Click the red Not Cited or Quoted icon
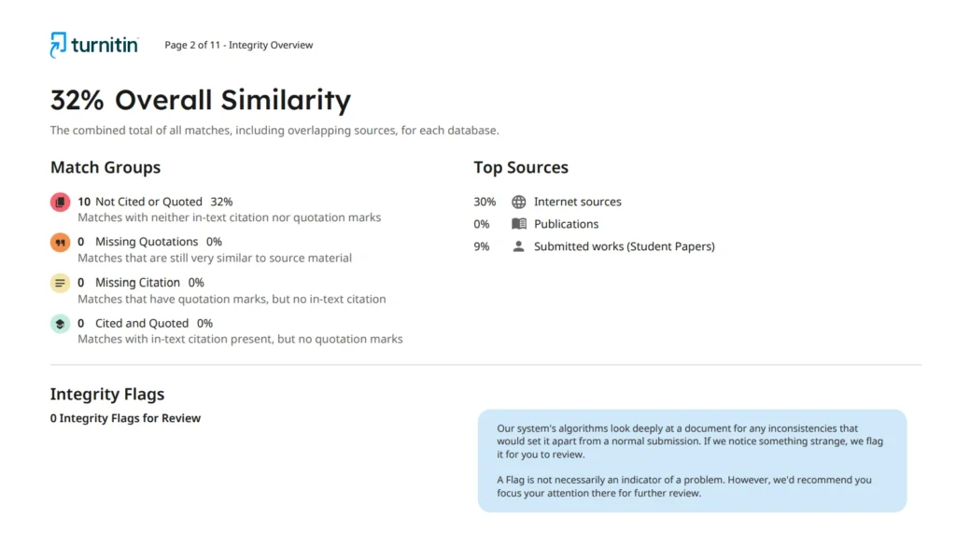Viewport: 956px width, 560px height. click(x=60, y=203)
